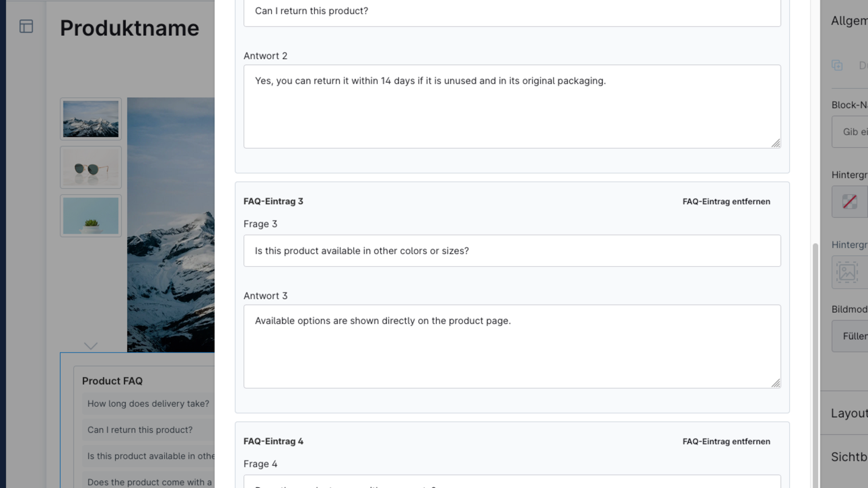This screenshot has height=488, width=868.
Task: Select the sunglasses gallery thumbnail
Action: pos(91,167)
